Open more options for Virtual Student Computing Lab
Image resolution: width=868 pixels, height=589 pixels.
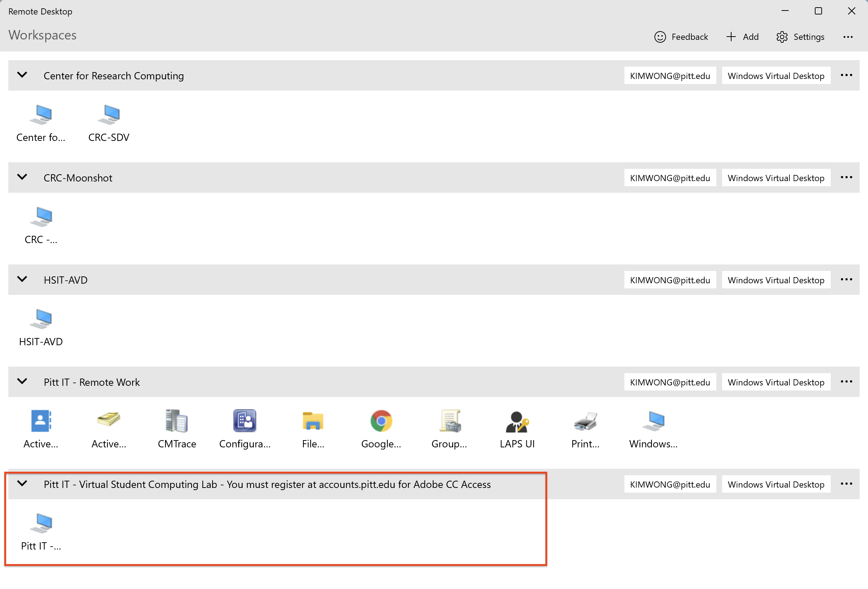[x=846, y=484]
